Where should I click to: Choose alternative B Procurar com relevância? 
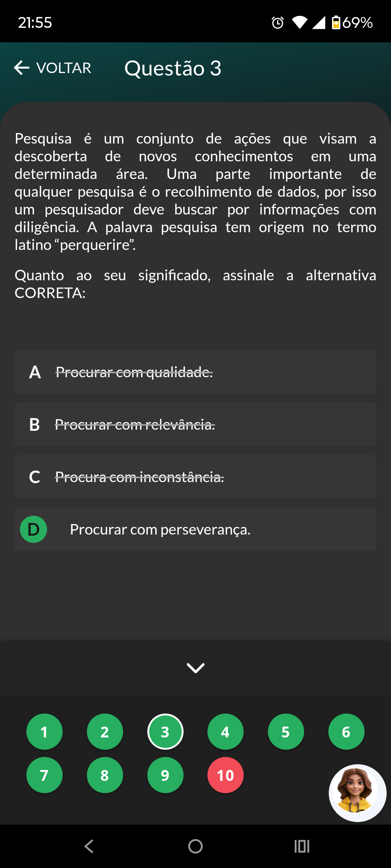135,425
